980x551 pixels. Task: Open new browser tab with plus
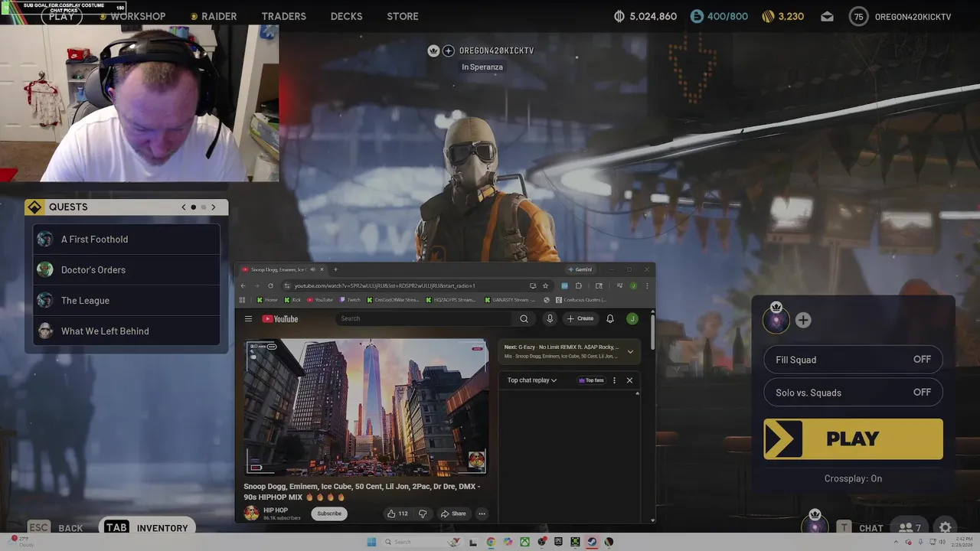pyautogui.click(x=335, y=269)
